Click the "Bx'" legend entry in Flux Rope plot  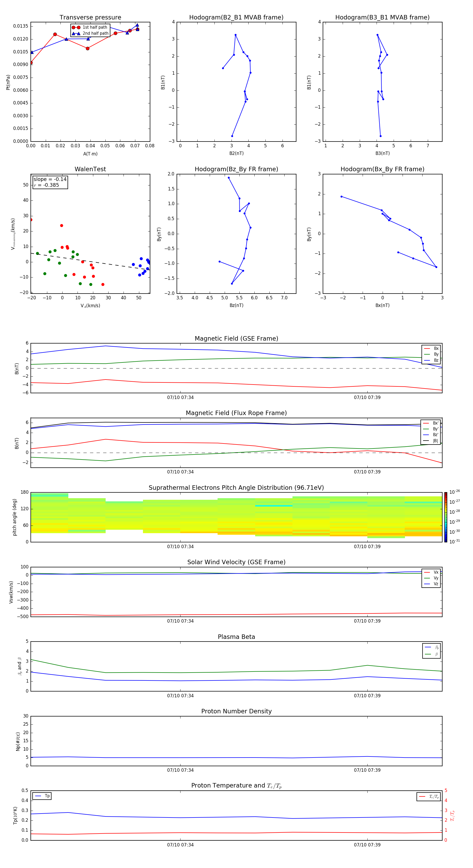pyautogui.click(x=431, y=423)
